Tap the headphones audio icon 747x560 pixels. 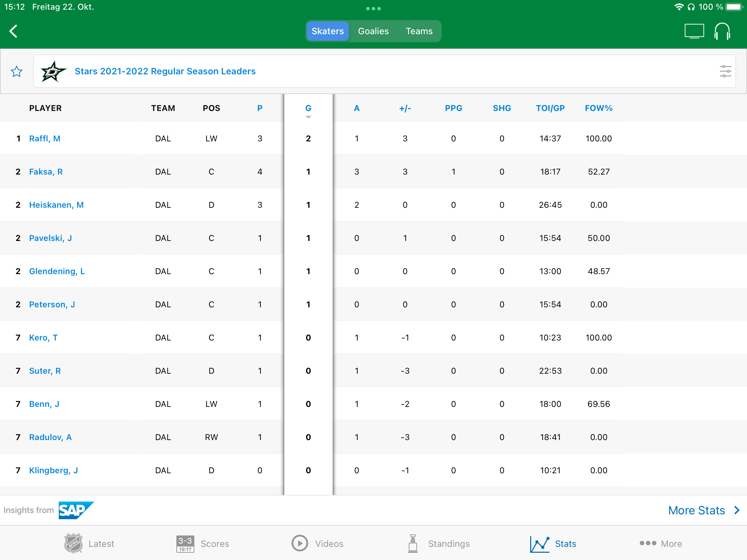pos(722,31)
